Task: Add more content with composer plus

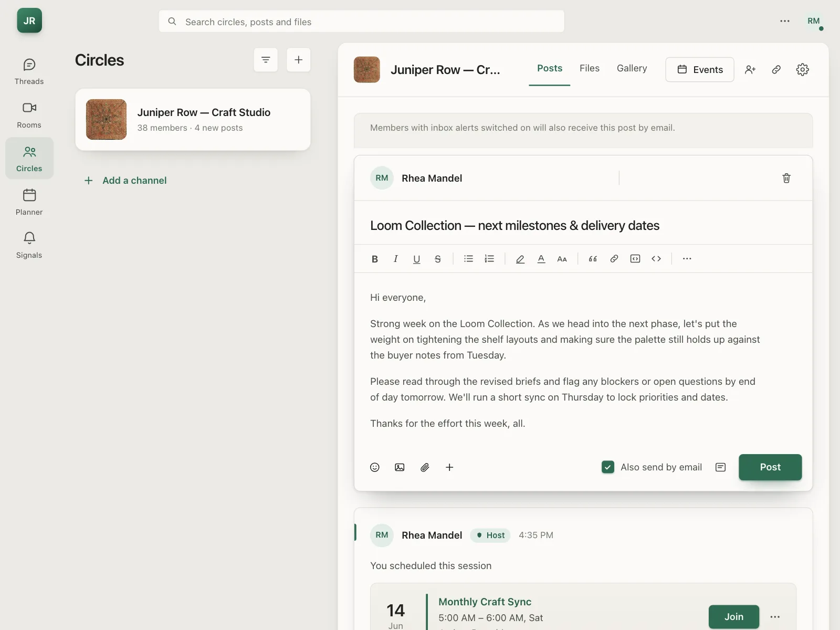Action: pyautogui.click(x=449, y=467)
